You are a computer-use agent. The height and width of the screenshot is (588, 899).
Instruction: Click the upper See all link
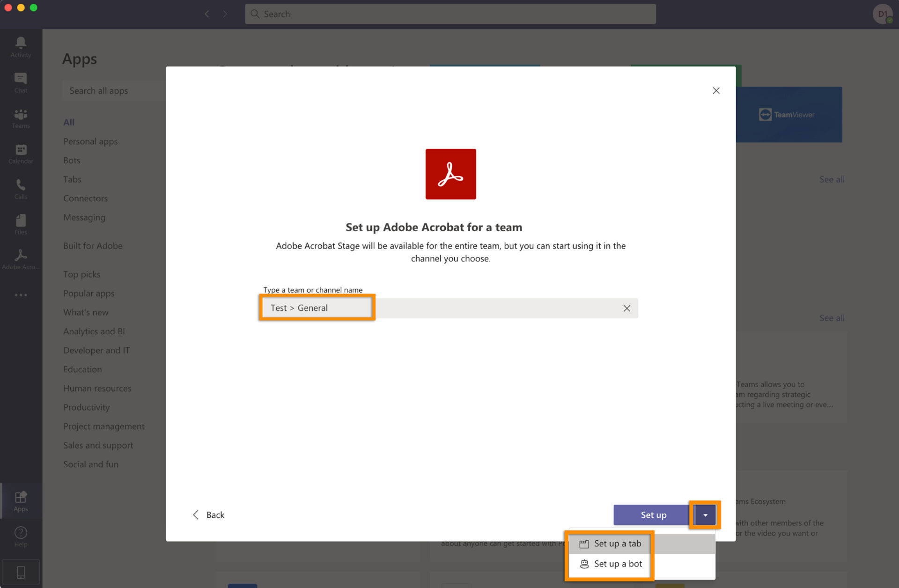832,179
